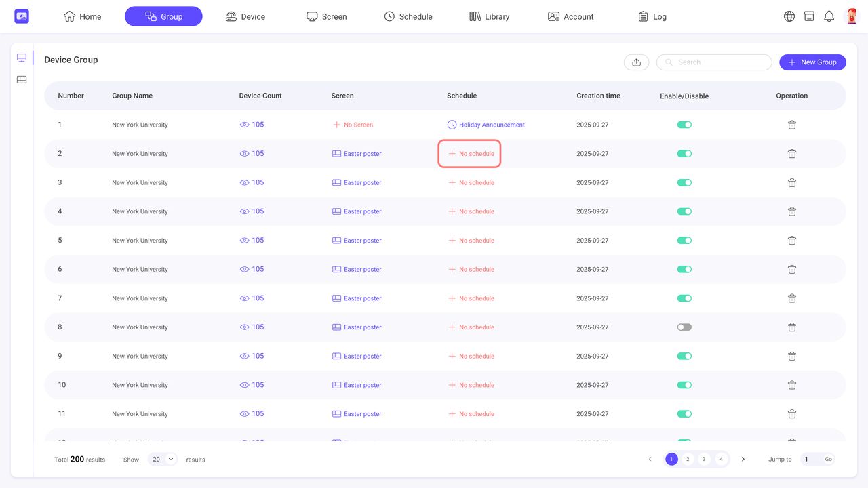Open Easter poster screen in row 10

[x=357, y=385]
